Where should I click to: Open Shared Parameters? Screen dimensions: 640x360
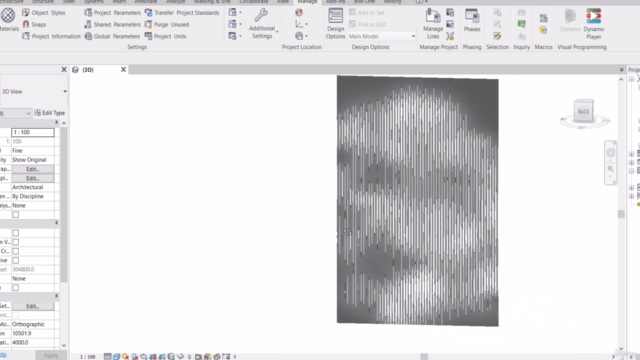pyautogui.click(x=112, y=24)
